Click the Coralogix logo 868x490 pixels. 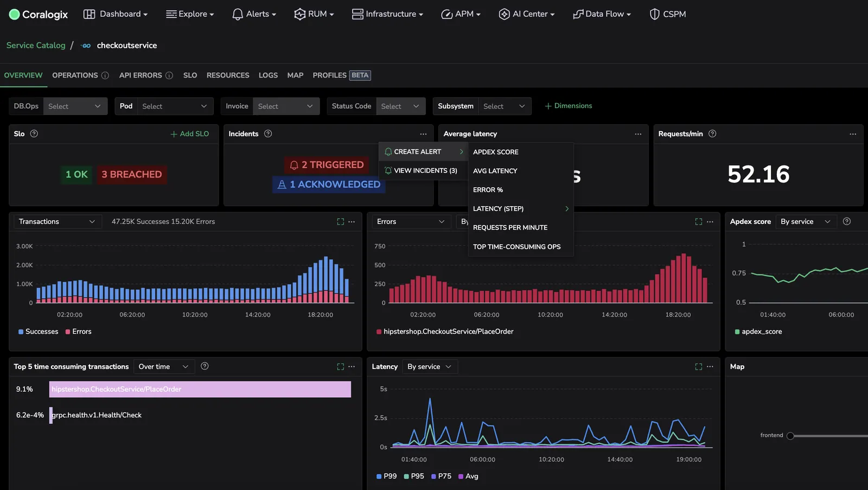(39, 14)
